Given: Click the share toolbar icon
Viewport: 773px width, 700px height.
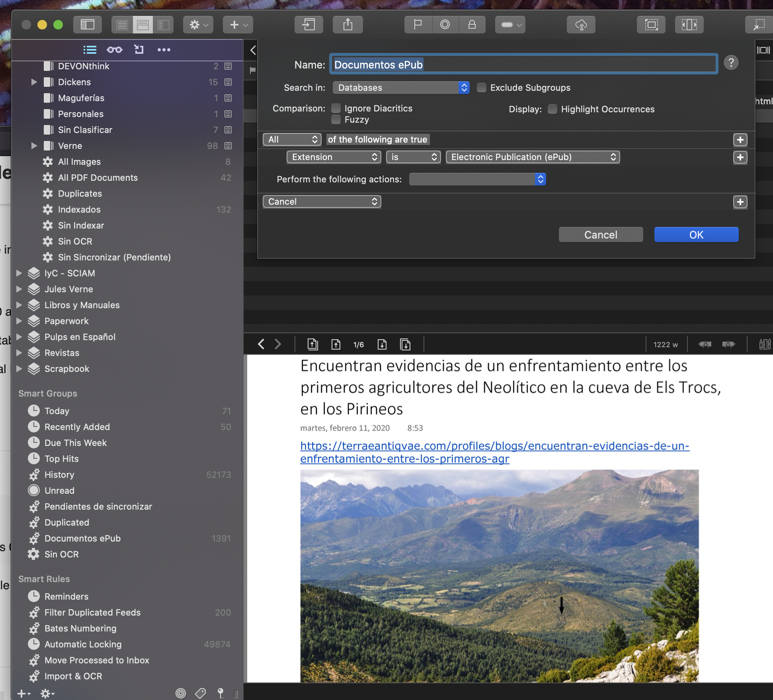Looking at the screenshot, I should click(x=347, y=25).
